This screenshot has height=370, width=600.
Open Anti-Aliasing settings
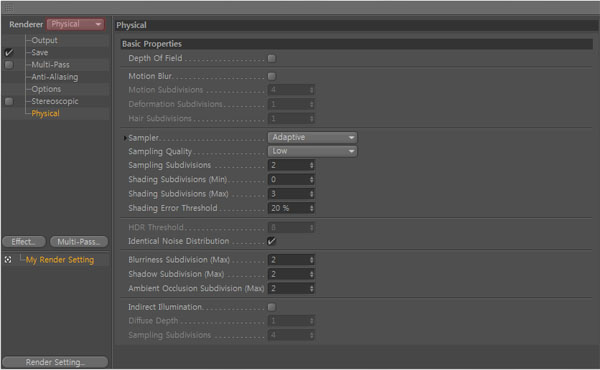(x=55, y=77)
